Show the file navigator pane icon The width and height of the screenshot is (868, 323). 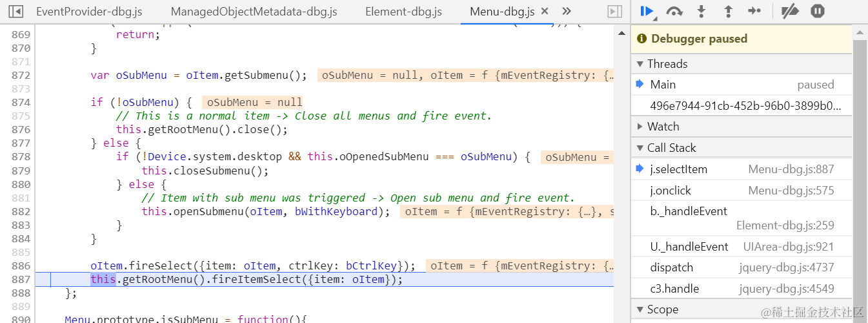15,12
